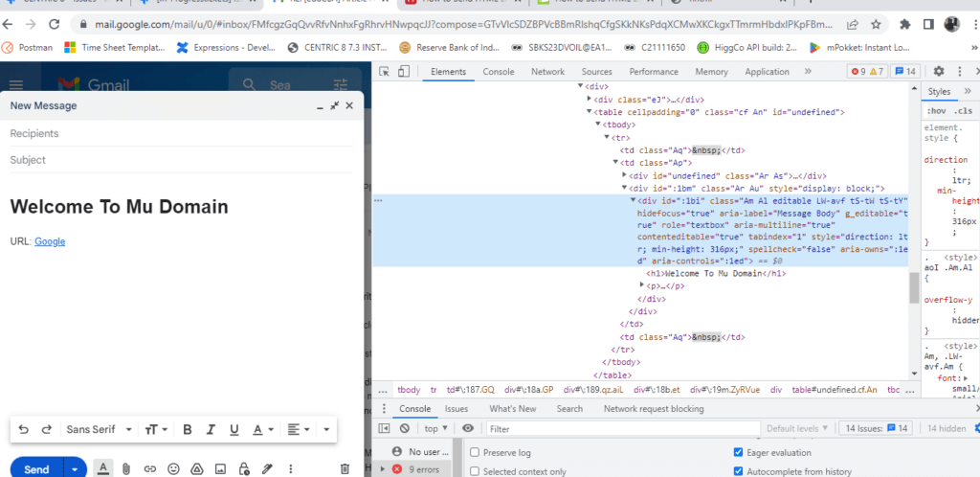
Task: Expand the 9 errors console group
Action: (383, 469)
